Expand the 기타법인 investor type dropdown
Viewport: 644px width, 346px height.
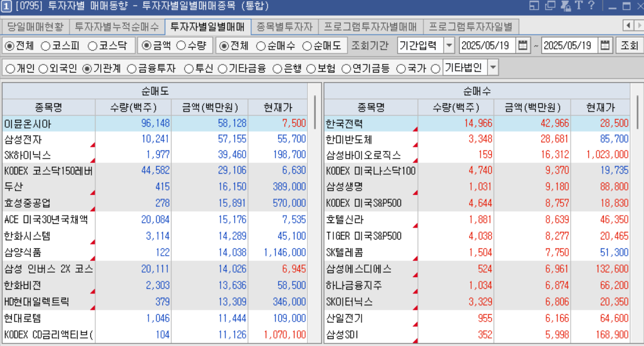tap(493, 68)
